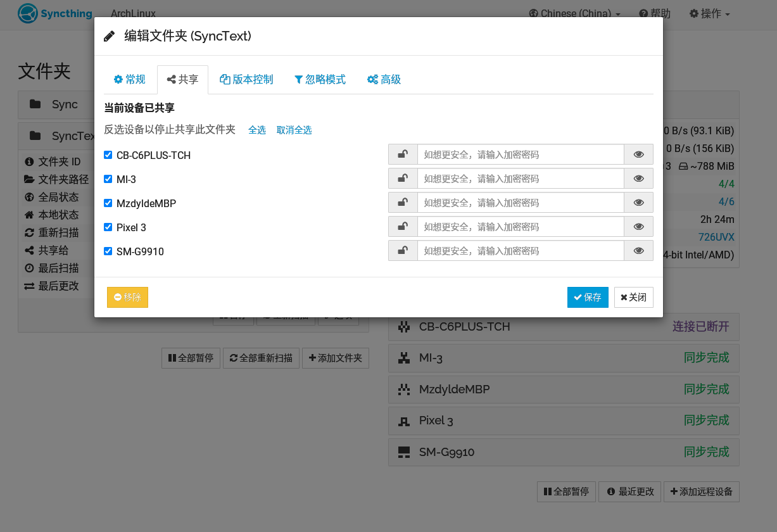Expand the MI-3 remote device row
This screenshot has width=777, height=532.
564,358
